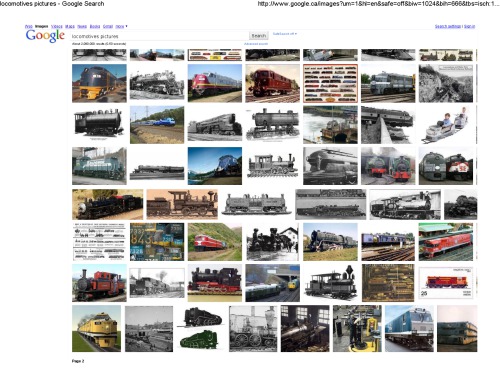Open row of diesels in rail yard thumbnail

pos(388,242)
